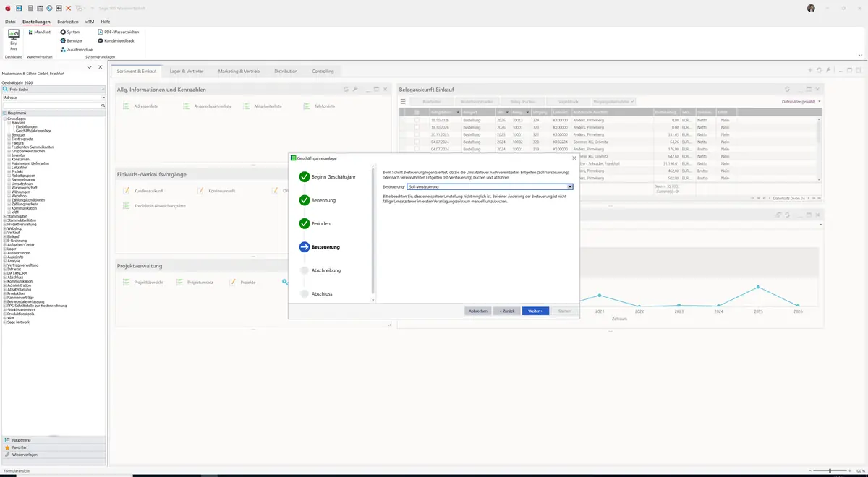Expand the Stammdaten tree node
The image size is (868, 477).
(4, 216)
